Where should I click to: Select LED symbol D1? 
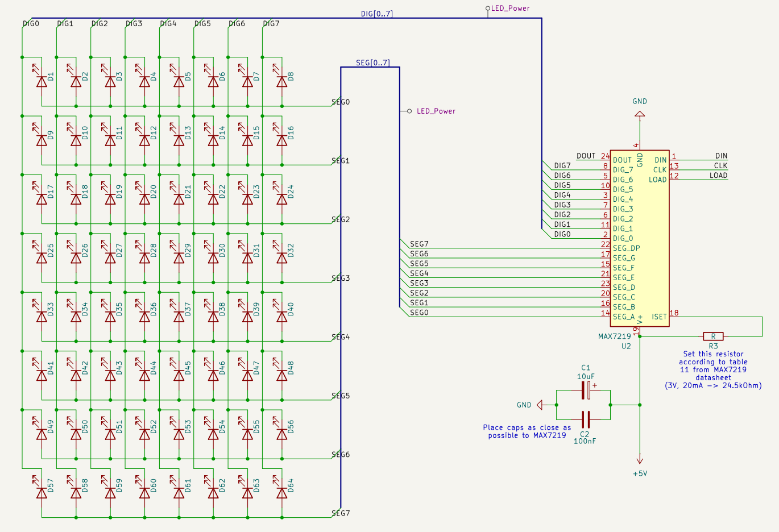coord(42,81)
